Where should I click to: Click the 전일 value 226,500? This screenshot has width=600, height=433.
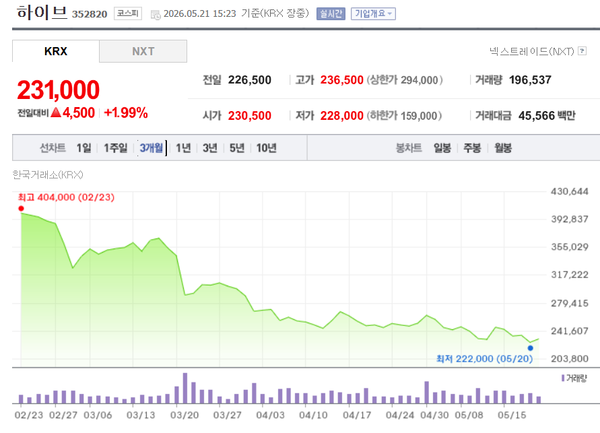pos(249,80)
